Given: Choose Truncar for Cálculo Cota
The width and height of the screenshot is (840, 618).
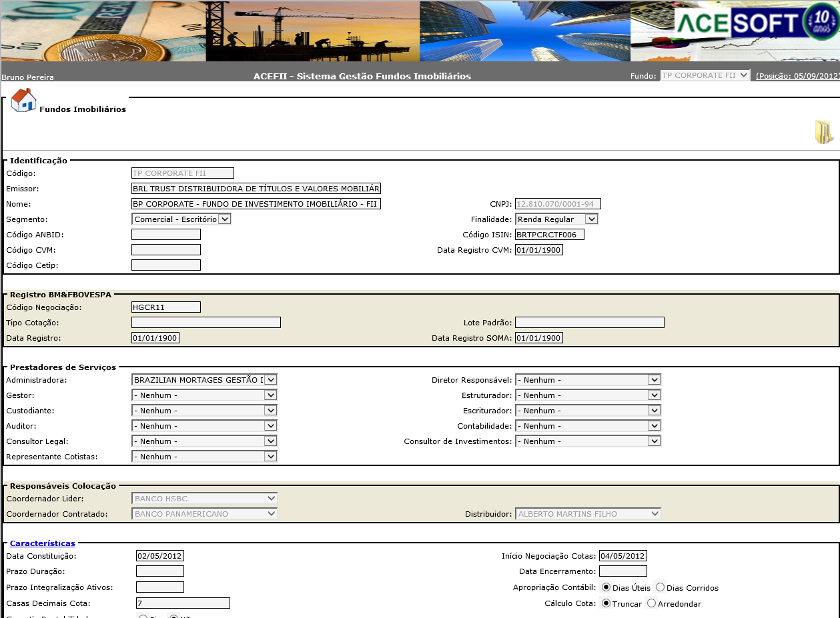Looking at the screenshot, I should [606, 603].
